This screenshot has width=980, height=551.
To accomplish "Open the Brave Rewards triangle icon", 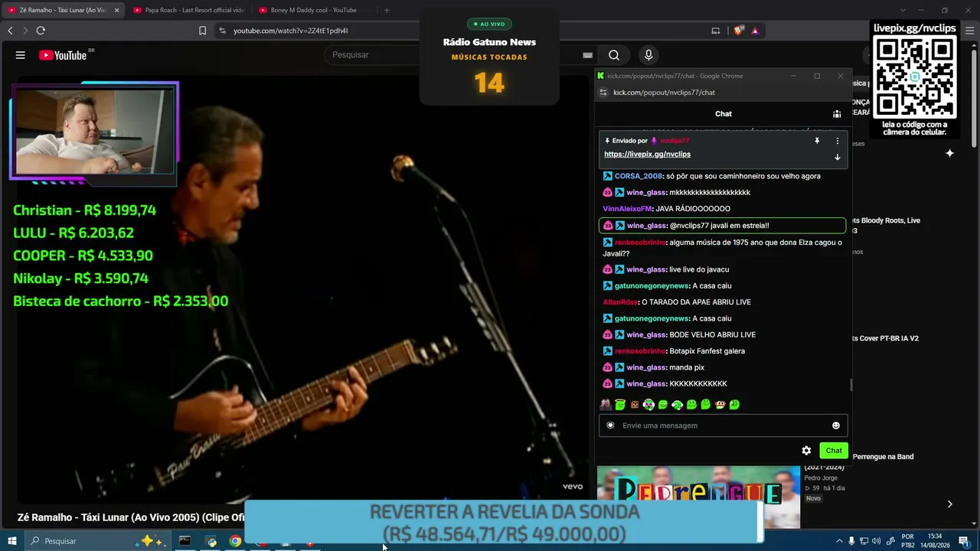I will [x=755, y=31].
